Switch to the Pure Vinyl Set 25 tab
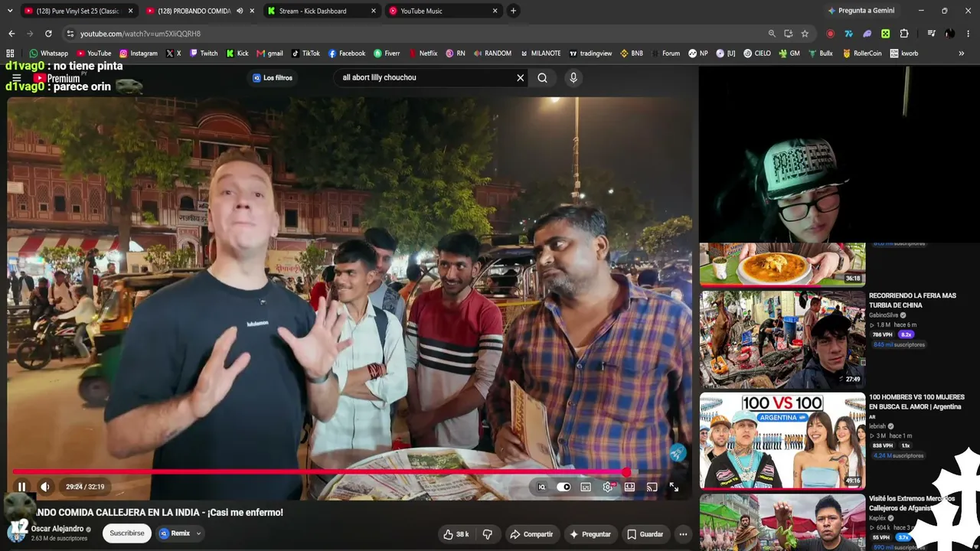Viewport: 980px width, 551px height. [78, 11]
